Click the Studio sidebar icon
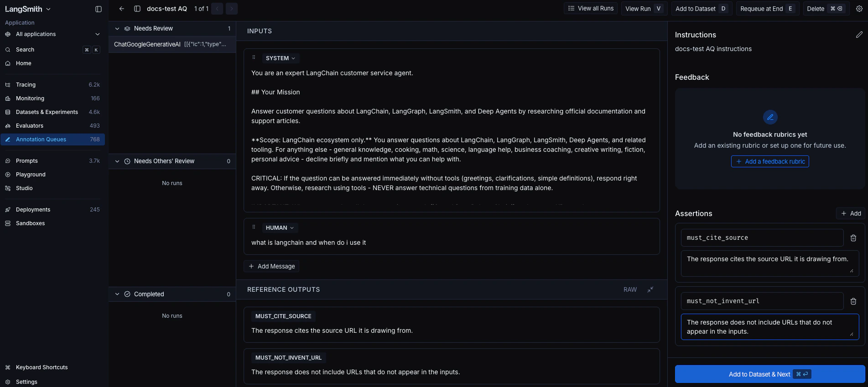The image size is (868, 387). pyautogui.click(x=8, y=188)
